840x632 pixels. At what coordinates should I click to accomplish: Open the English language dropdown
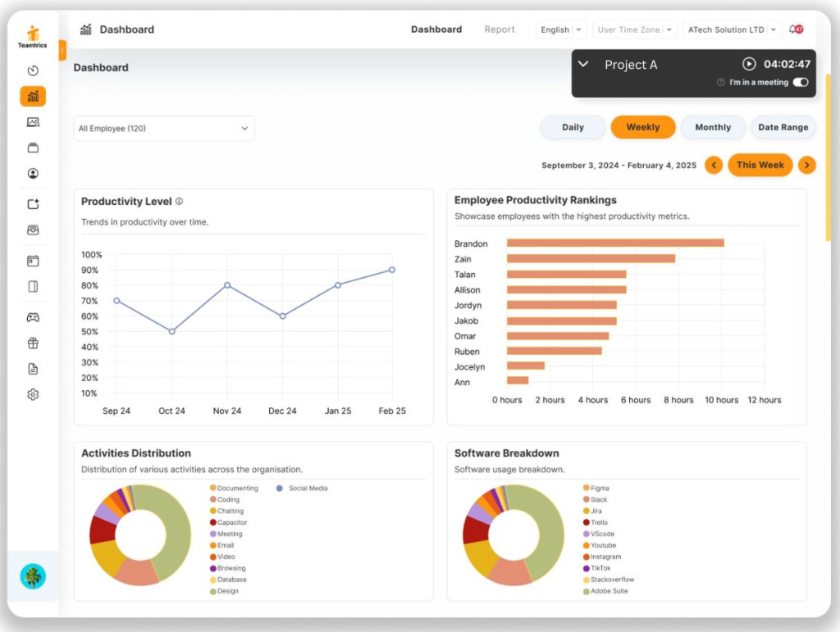pyautogui.click(x=561, y=29)
